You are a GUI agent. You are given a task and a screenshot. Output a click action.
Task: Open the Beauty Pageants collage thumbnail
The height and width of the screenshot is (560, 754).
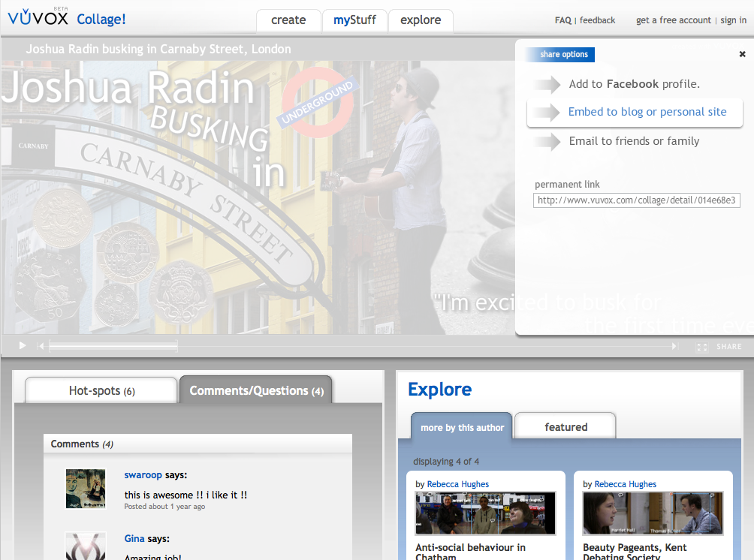(653, 513)
